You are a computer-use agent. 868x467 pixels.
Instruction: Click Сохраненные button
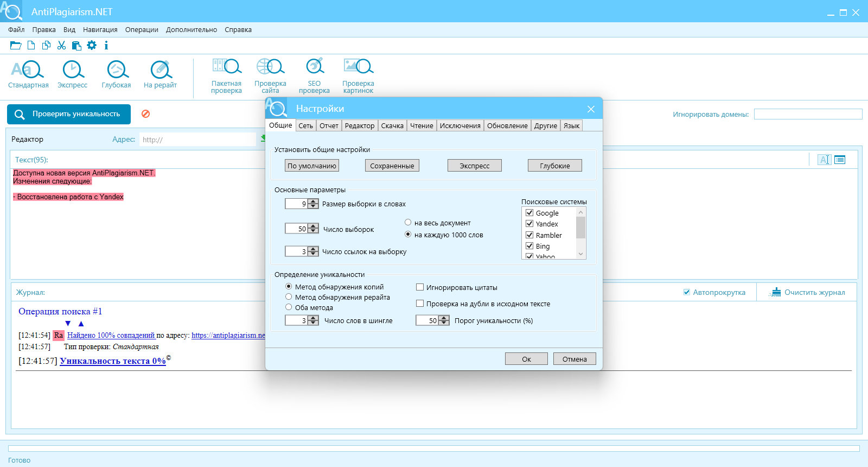(x=392, y=166)
